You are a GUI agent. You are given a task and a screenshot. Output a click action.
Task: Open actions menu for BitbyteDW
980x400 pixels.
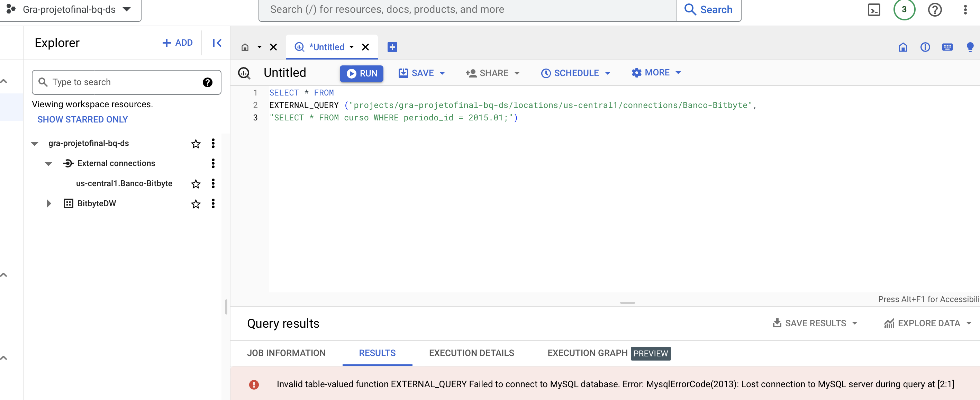(213, 204)
